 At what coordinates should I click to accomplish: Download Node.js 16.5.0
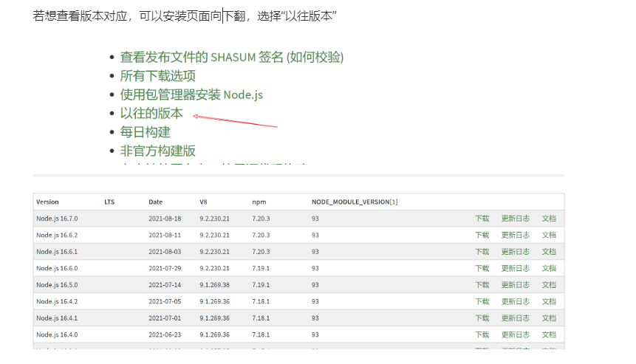point(482,285)
